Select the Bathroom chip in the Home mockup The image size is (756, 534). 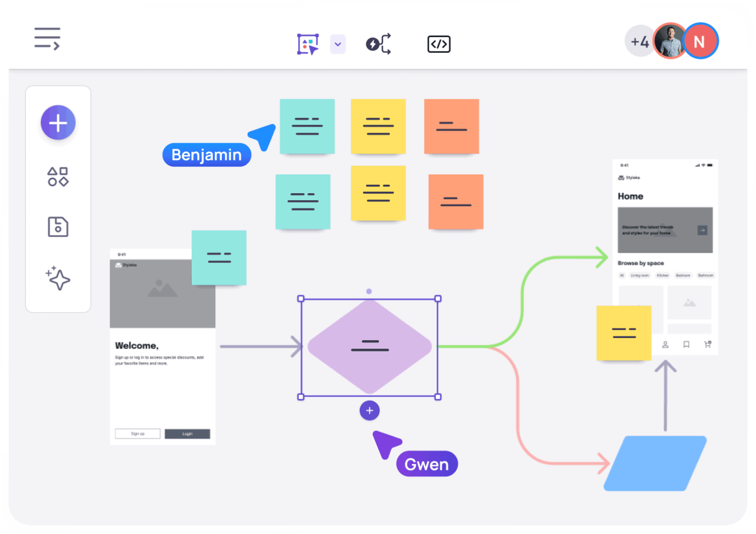(x=705, y=275)
